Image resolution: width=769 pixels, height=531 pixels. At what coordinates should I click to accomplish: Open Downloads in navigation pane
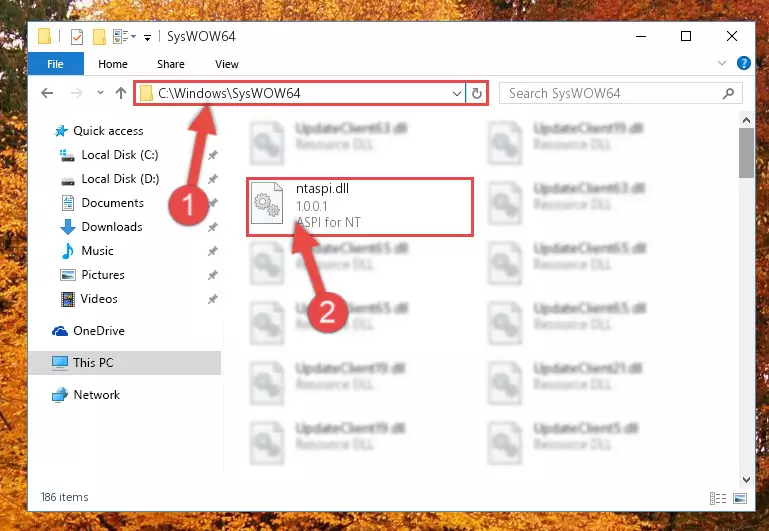tap(112, 227)
